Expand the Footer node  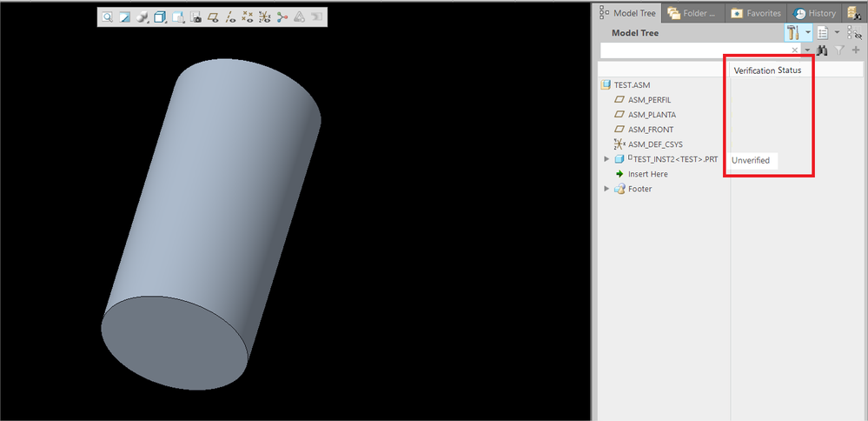606,189
